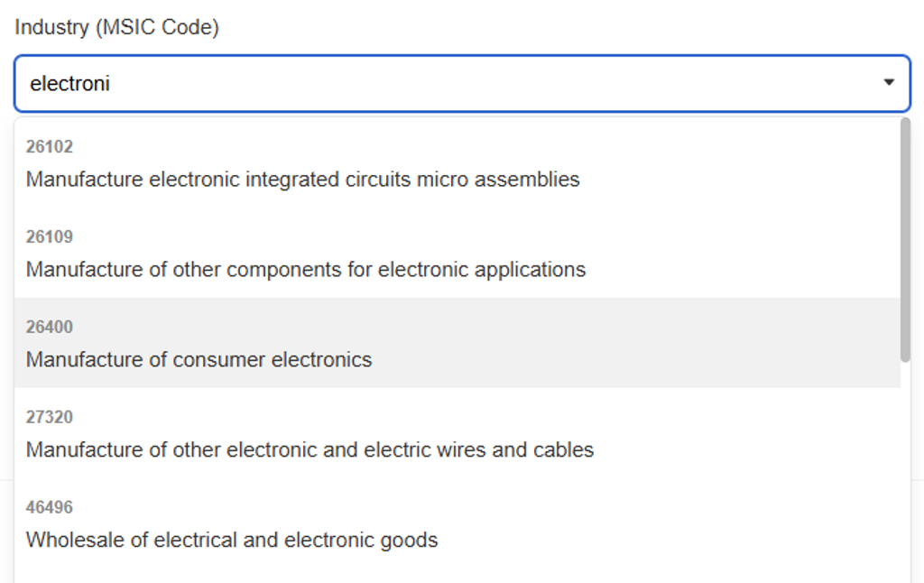The height and width of the screenshot is (583, 924).
Task: Place cursor in the typed text 'electroni'
Action: [x=69, y=84]
